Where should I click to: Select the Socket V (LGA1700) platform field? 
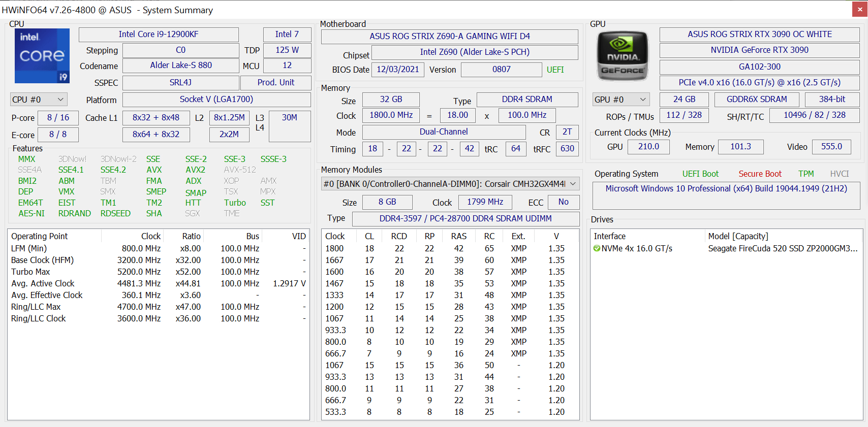pos(216,100)
